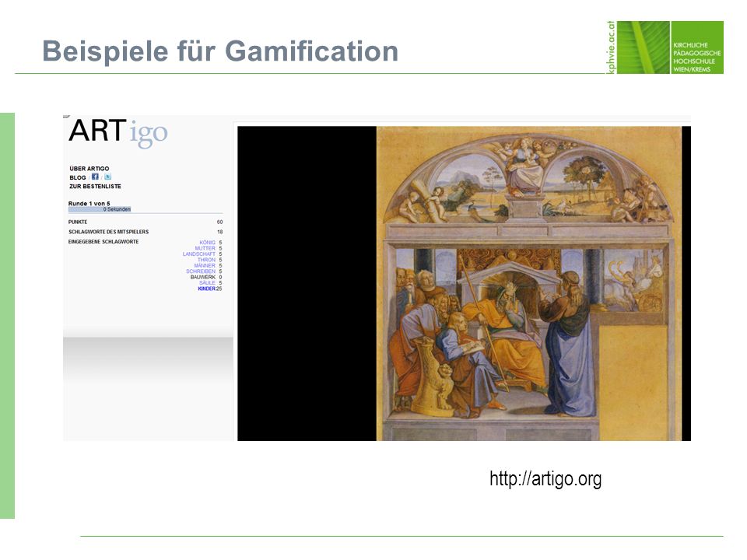This screenshot has width=747, height=560.
Task: Open the http://artigo.org link
Action: point(545,478)
